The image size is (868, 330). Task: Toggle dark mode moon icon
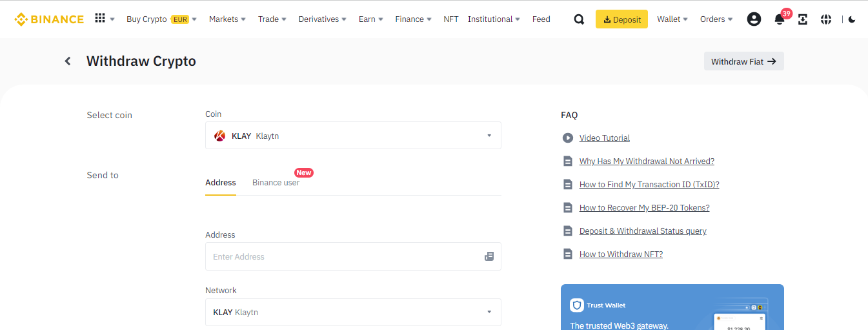click(852, 19)
